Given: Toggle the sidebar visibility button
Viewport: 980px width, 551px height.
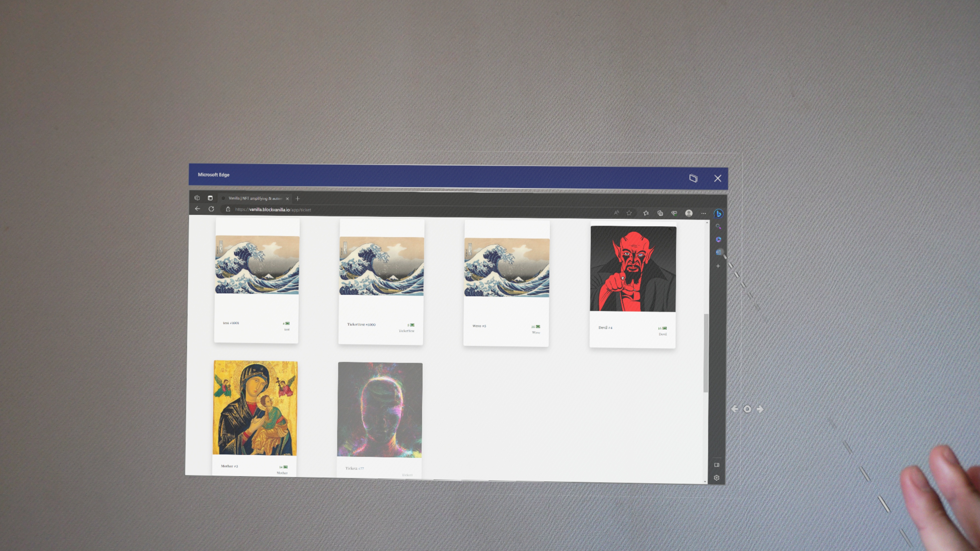Looking at the screenshot, I should click(x=717, y=465).
